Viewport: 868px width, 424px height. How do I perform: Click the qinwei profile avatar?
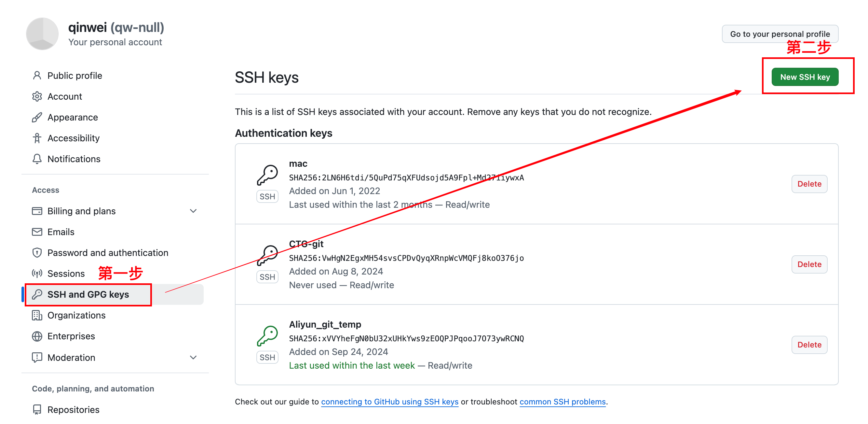tap(42, 34)
